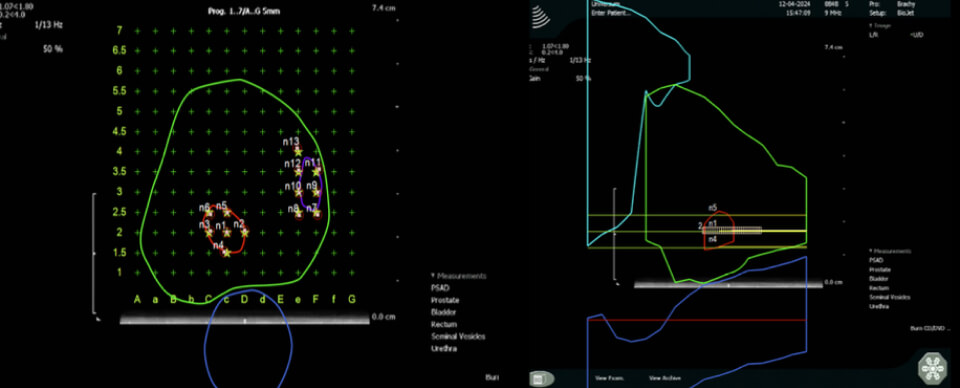
Task: Select needle marker n2 star
Action: tap(245, 233)
